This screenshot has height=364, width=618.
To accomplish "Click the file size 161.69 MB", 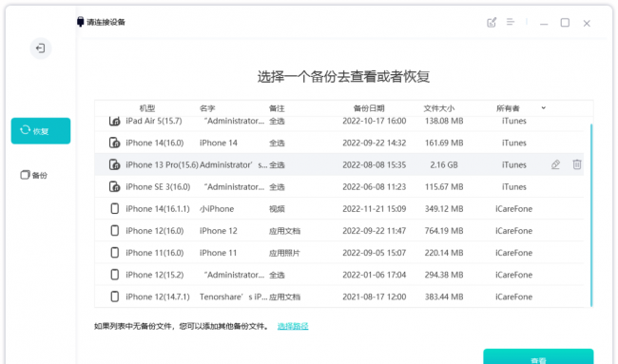I will point(444,143).
